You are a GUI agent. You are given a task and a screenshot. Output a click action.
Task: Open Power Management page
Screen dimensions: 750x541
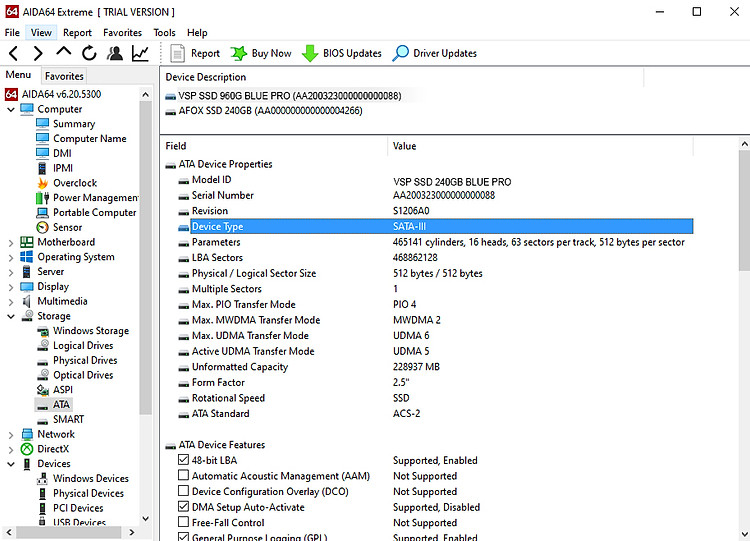point(96,198)
